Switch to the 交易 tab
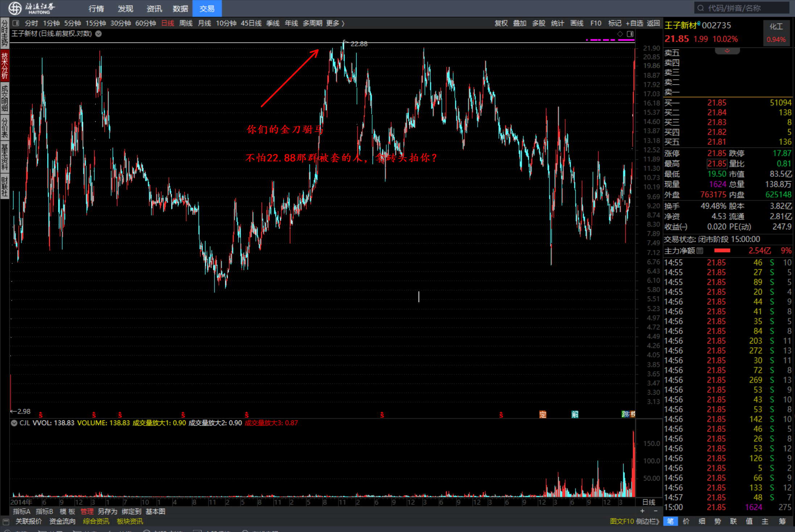This screenshot has width=795, height=532. tap(207, 8)
